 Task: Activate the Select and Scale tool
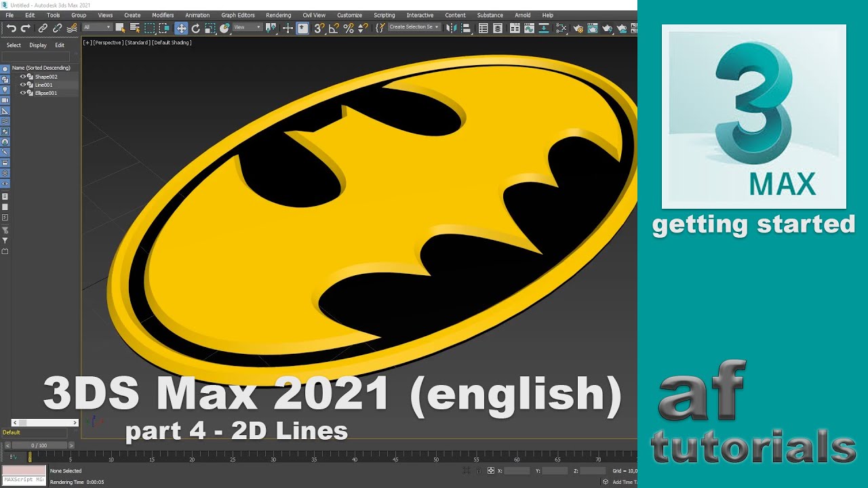coord(210,28)
